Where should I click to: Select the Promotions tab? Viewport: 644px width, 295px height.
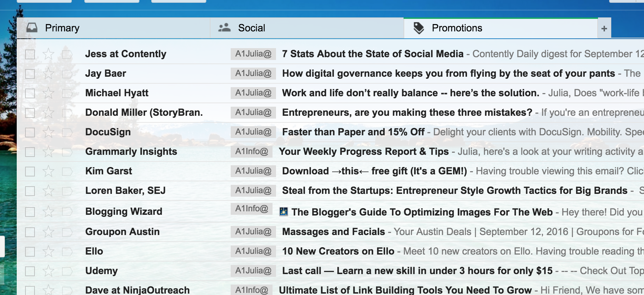(500, 28)
